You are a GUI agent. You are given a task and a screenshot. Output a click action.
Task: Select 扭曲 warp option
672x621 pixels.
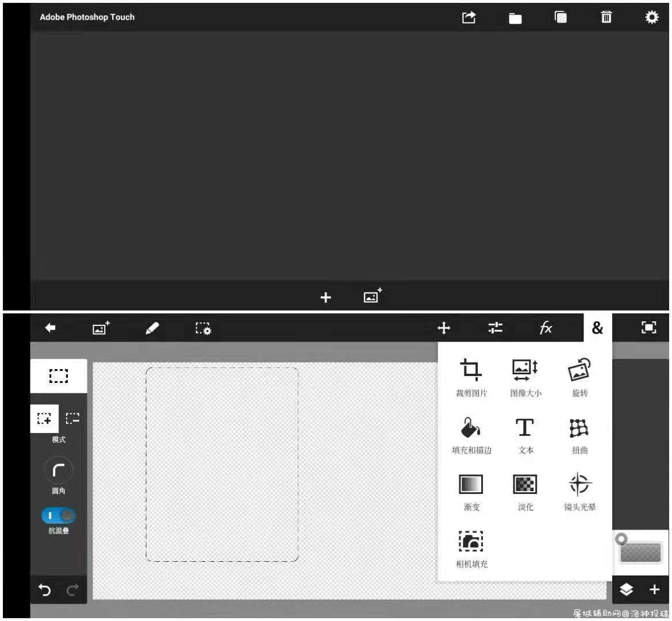pos(579,435)
